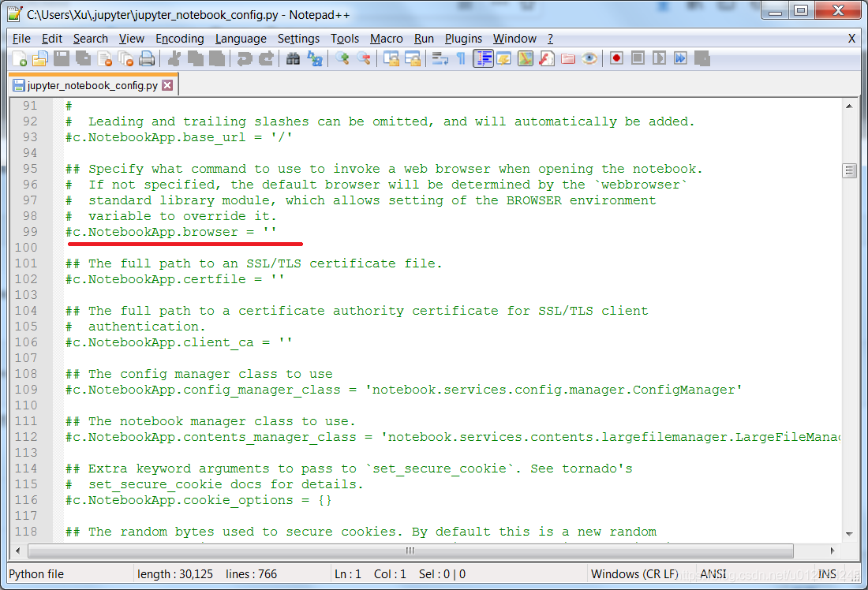Open the Window menu
The width and height of the screenshot is (868, 590).
click(x=514, y=39)
